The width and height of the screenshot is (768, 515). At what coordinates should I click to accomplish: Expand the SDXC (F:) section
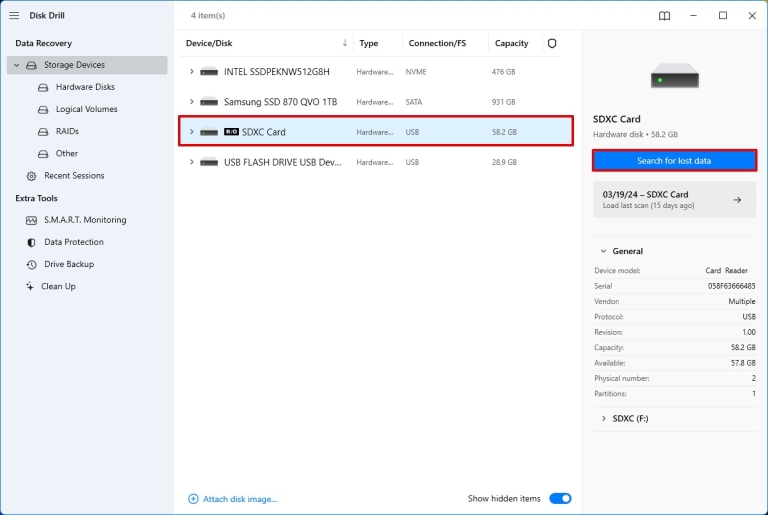pos(603,418)
